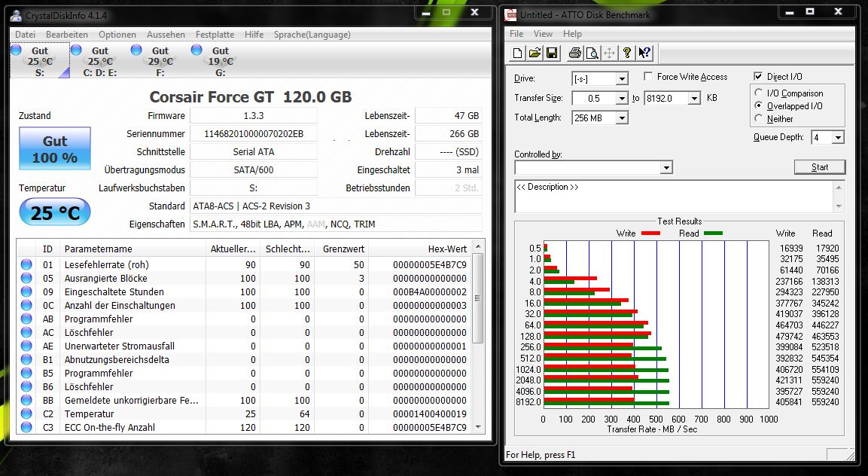
Task: Open File menu in ATTO Disk Benchmark
Action: click(516, 34)
